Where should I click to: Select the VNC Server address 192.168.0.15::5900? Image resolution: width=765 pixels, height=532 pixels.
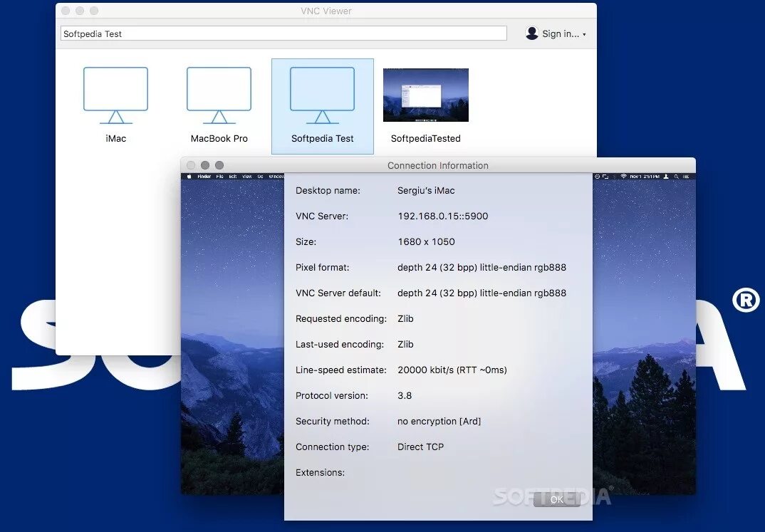[x=442, y=216]
